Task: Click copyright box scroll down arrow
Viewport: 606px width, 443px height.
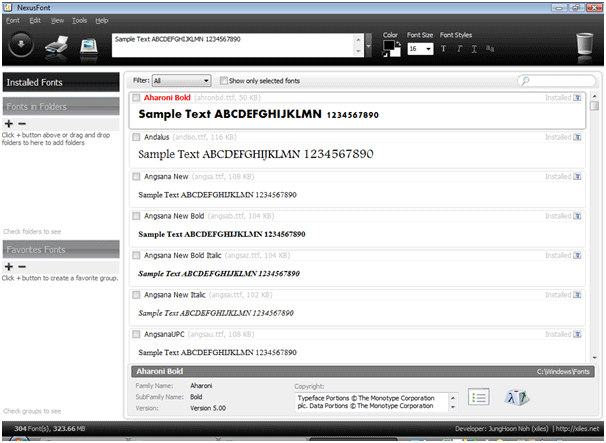Action: pyautogui.click(x=453, y=407)
